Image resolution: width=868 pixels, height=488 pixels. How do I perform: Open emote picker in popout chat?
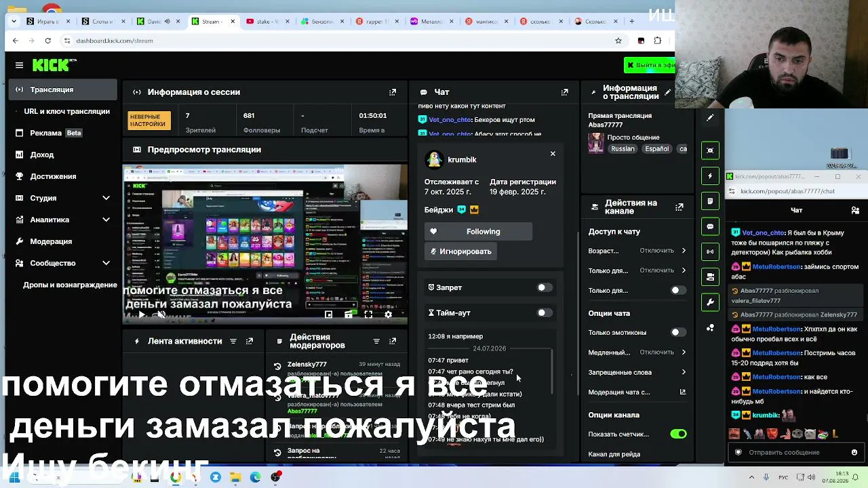pyautogui.click(x=854, y=452)
